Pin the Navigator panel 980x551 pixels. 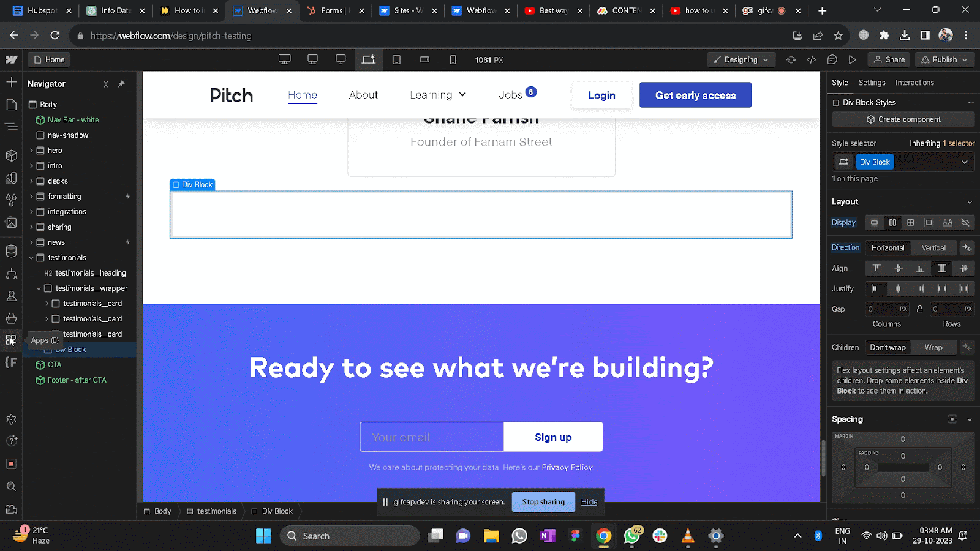[121, 84]
